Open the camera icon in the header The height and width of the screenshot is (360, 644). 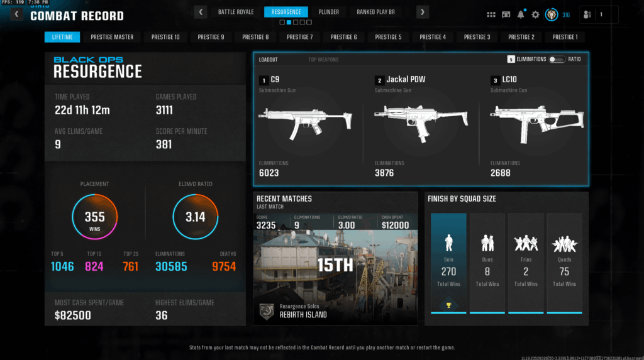click(x=506, y=14)
